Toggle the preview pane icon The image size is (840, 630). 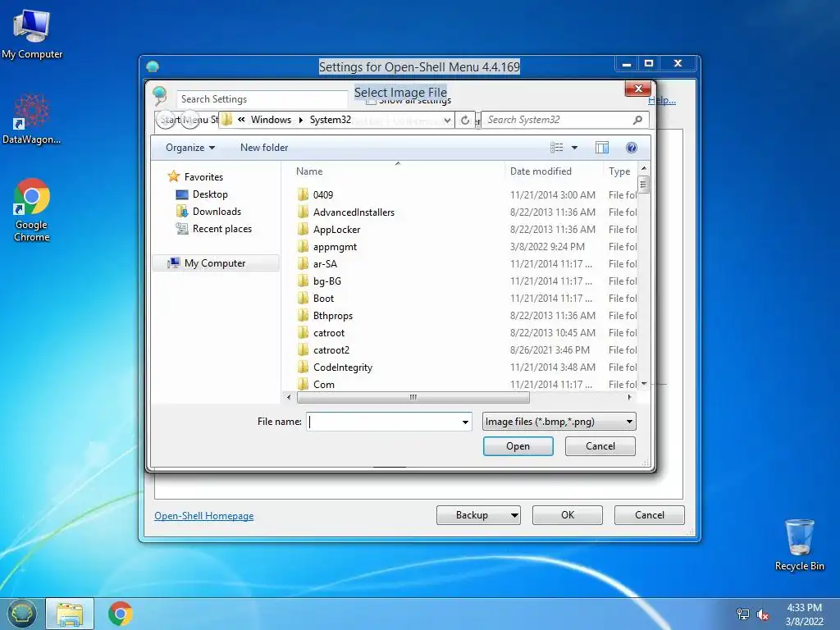pyautogui.click(x=601, y=148)
